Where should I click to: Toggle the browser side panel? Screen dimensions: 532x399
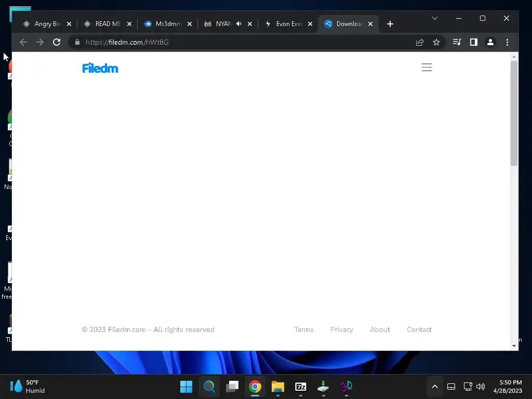pyautogui.click(x=474, y=42)
